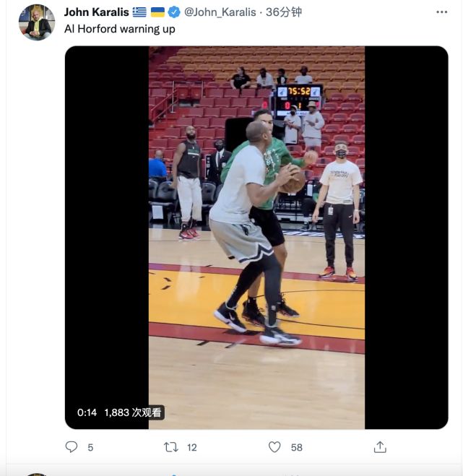The width and height of the screenshot is (463, 476).
Task: Click the 0:14 video duration label
Action: pyautogui.click(x=87, y=412)
